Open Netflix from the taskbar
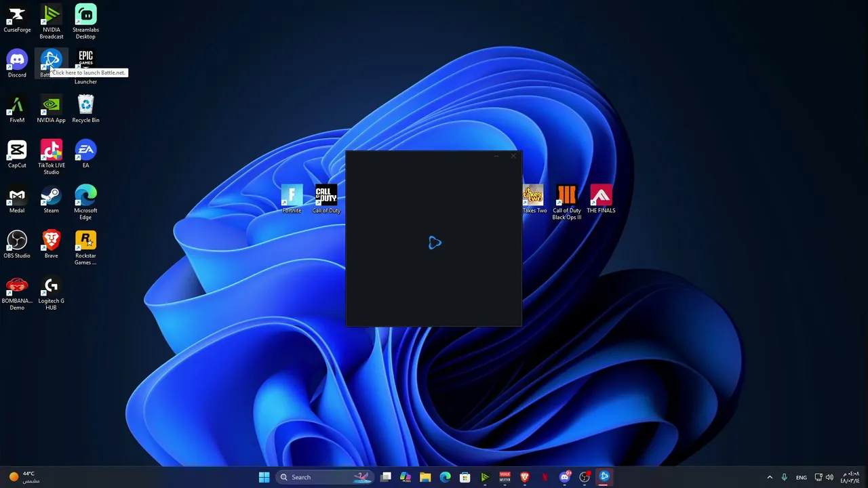Viewport: 868px width, 488px height. click(545, 477)
